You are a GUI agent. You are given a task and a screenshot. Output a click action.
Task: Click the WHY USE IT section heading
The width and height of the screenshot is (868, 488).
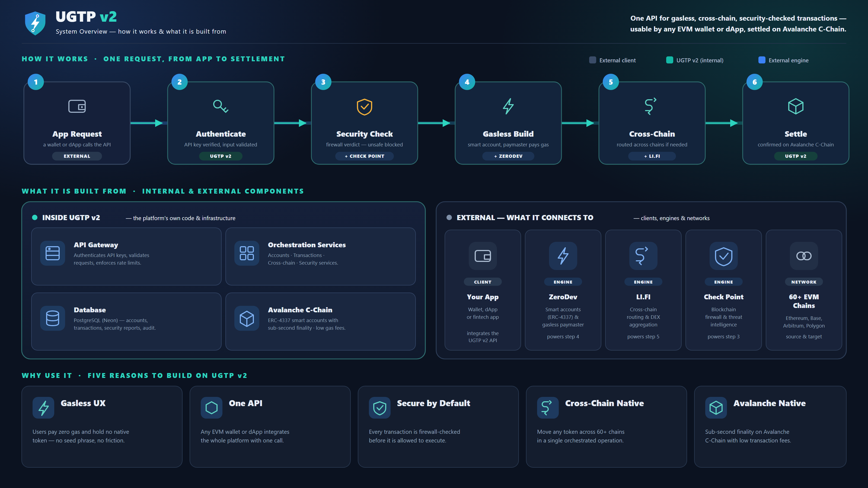(135, 375)
